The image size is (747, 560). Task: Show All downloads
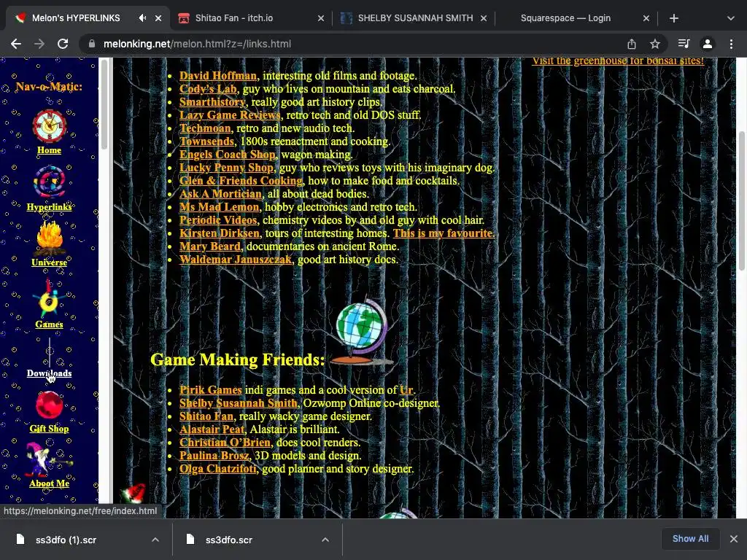pos(690,539)
